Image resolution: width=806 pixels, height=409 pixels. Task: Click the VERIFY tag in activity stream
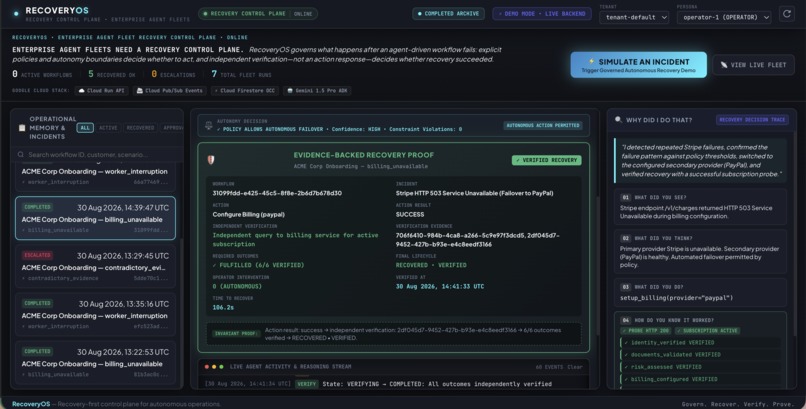click(306, 384)
